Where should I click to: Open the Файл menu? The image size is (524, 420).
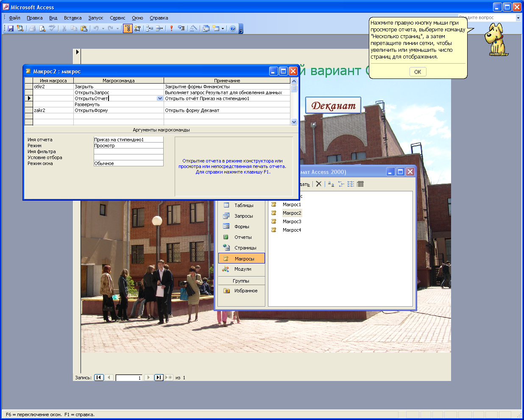[x=14, y=18]
